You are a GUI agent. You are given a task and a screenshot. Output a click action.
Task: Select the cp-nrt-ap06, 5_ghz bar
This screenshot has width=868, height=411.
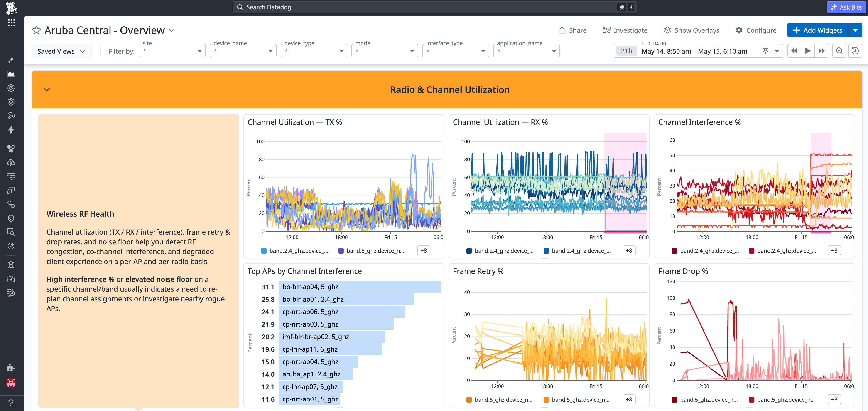[x=342, y=312]
